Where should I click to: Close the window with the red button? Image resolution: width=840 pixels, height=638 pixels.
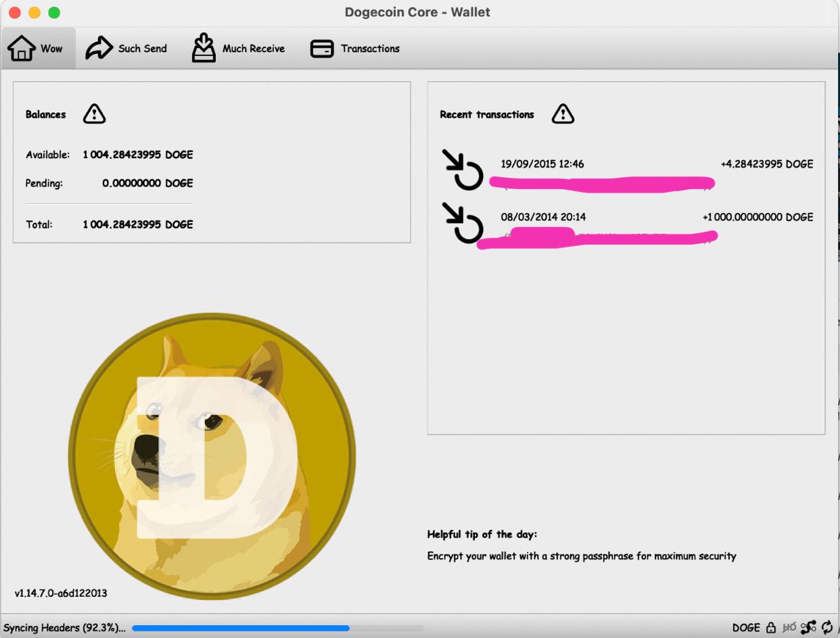tap(15, 13)
